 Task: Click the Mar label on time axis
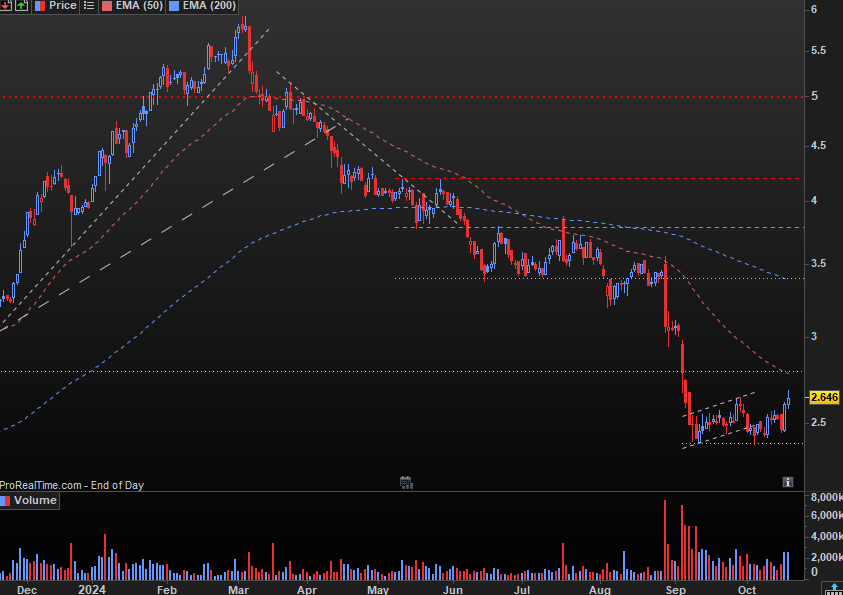click(x=238, y=590)
